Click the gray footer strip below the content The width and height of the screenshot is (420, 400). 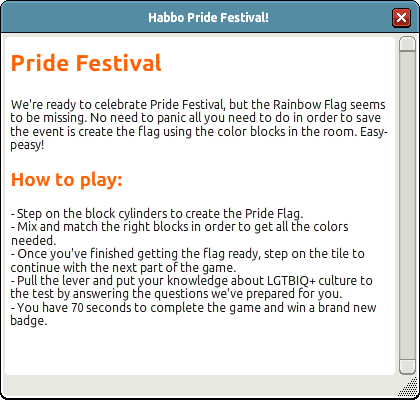[200, 386]
